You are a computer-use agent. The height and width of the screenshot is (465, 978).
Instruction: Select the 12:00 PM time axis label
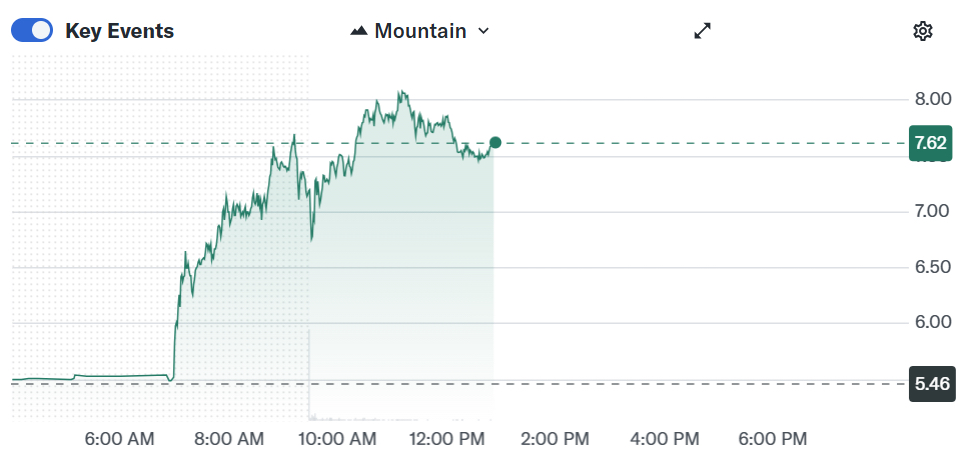448,439
